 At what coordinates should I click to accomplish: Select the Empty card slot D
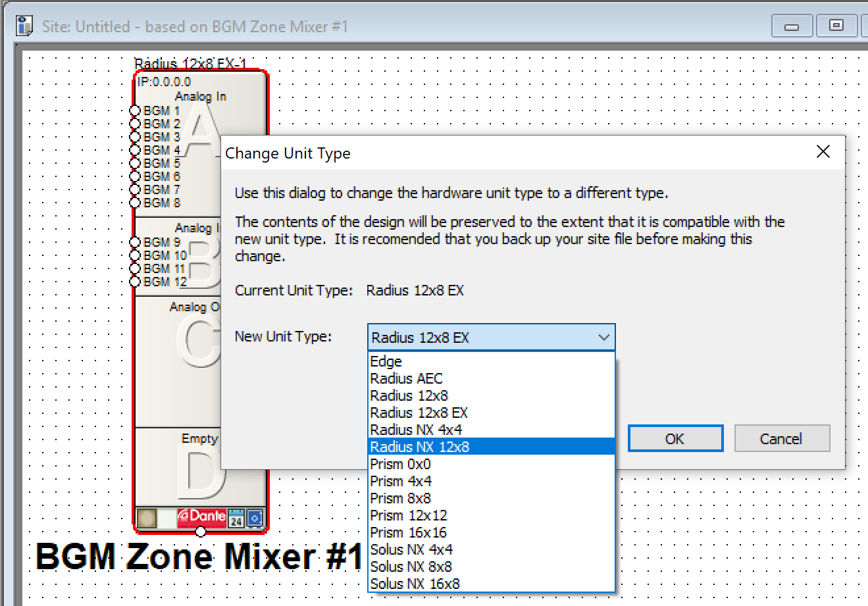pyautogui.click(x=178, y=468)
